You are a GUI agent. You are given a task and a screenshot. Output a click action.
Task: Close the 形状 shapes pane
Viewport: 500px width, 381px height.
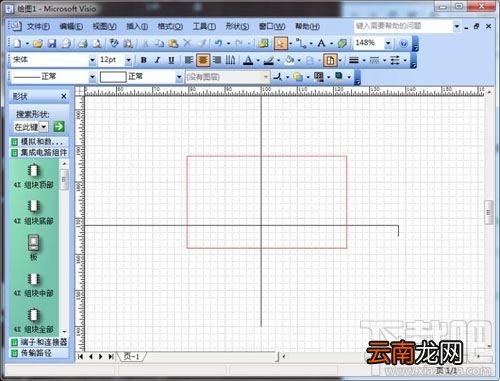click(64, 96)
